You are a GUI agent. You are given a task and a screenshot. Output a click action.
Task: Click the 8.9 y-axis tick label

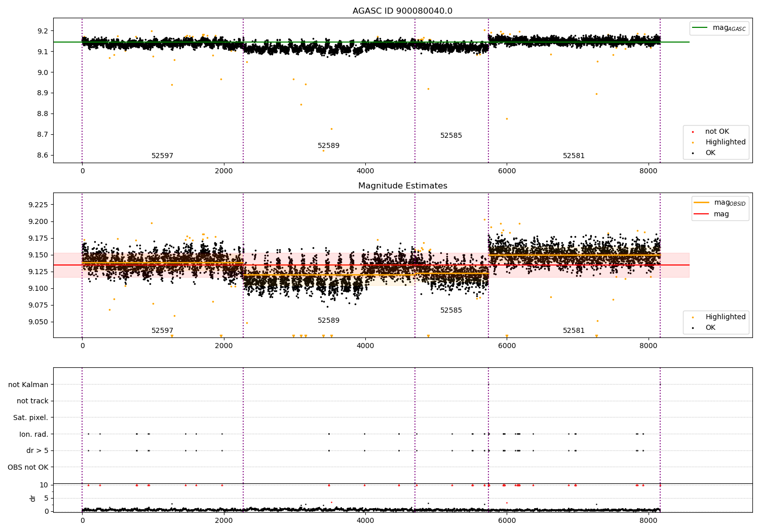tap(43, 93)
